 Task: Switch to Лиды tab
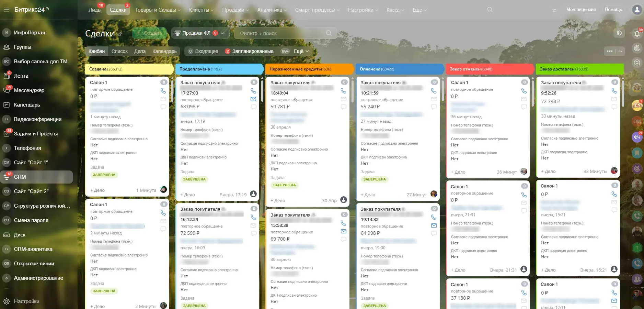[95, 10]
